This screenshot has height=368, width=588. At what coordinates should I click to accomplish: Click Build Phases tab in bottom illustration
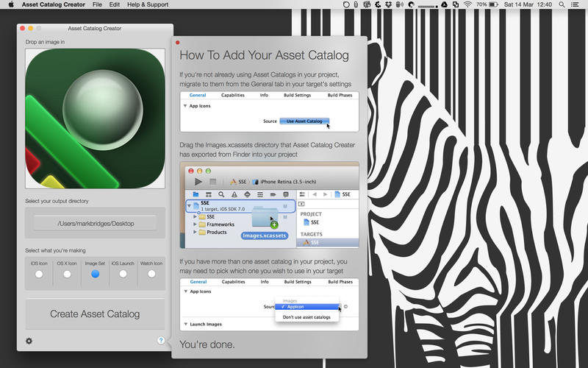pyautogui.click(x=340, y=282)
